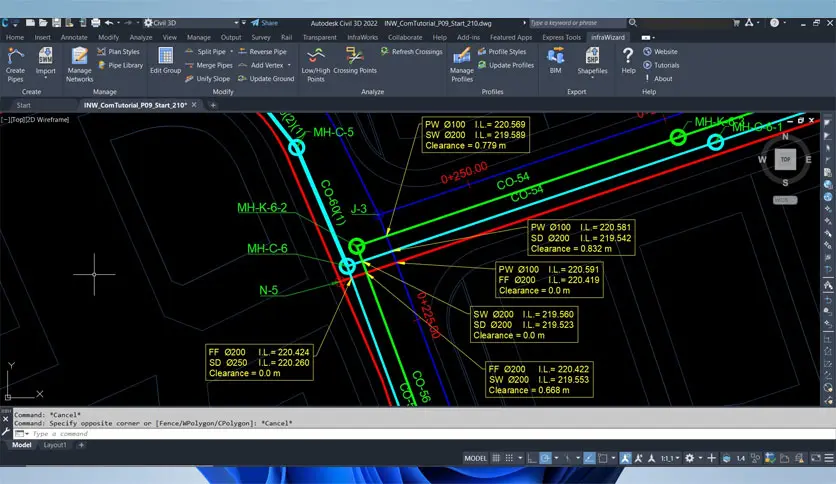This screenshot has height=484, width=836.
Task: Click the Undo arrow
Action: [109, 23]
